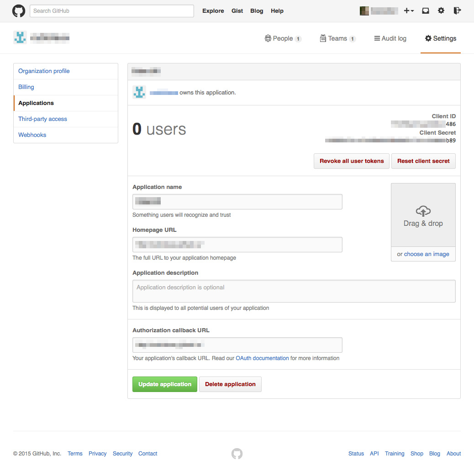
Task: Open account settings with the gear icon
Action: (441, 10)
